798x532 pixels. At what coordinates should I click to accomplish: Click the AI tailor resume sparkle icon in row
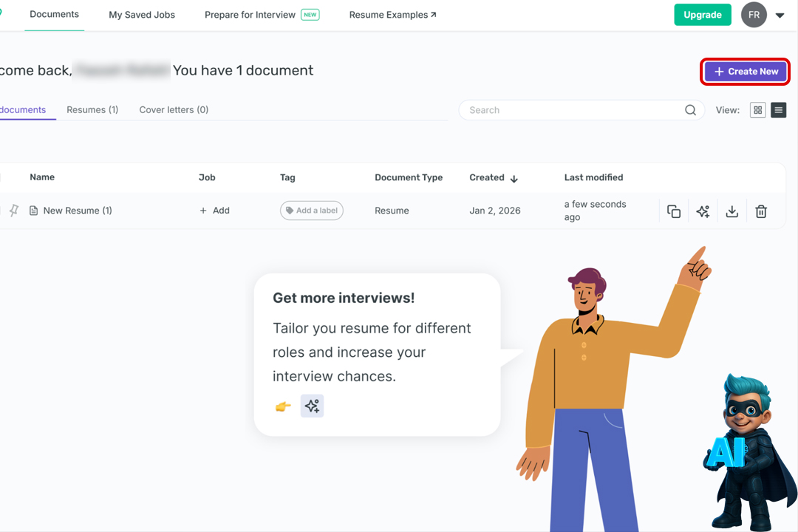click(703, 211)
